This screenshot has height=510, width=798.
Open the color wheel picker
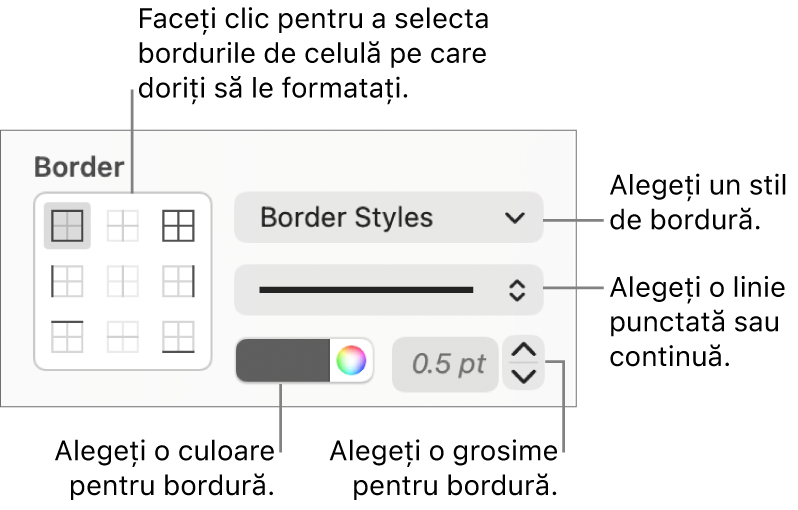coord(351,360)
